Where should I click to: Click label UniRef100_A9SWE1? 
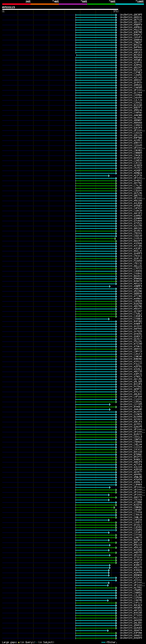point(131,60)
